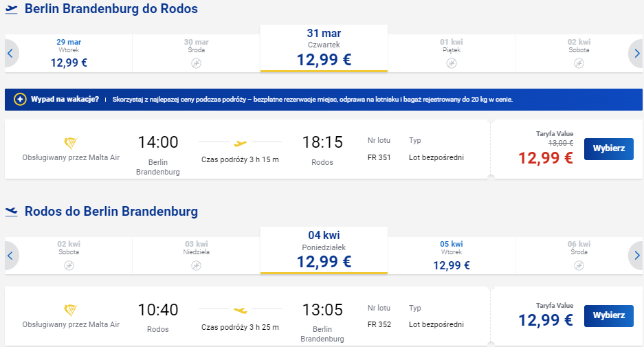Click Wybierz for the Rodos to Berlin flight
The height and width of the screenshot is (347, 644).
(609, 316)
